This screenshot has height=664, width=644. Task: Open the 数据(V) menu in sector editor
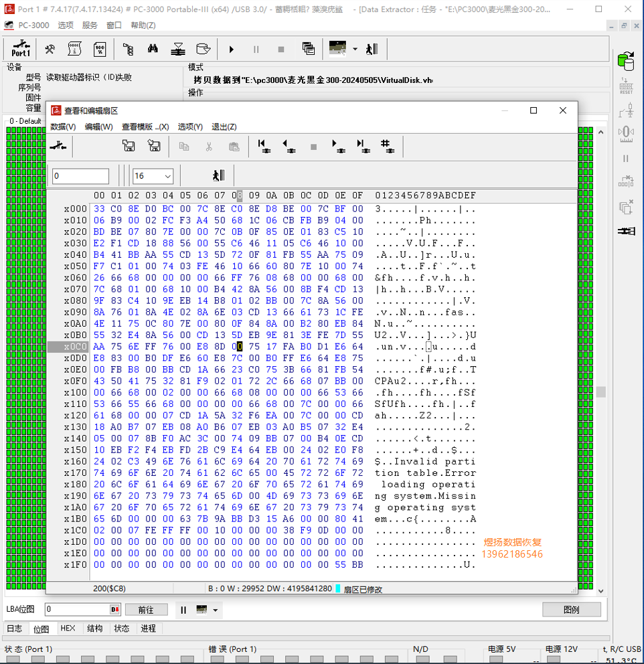63,127
